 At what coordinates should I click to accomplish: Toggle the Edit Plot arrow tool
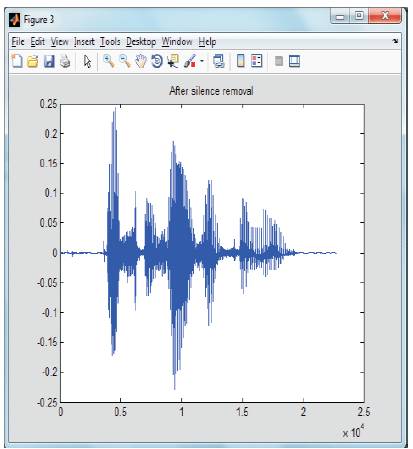point(87,61)
